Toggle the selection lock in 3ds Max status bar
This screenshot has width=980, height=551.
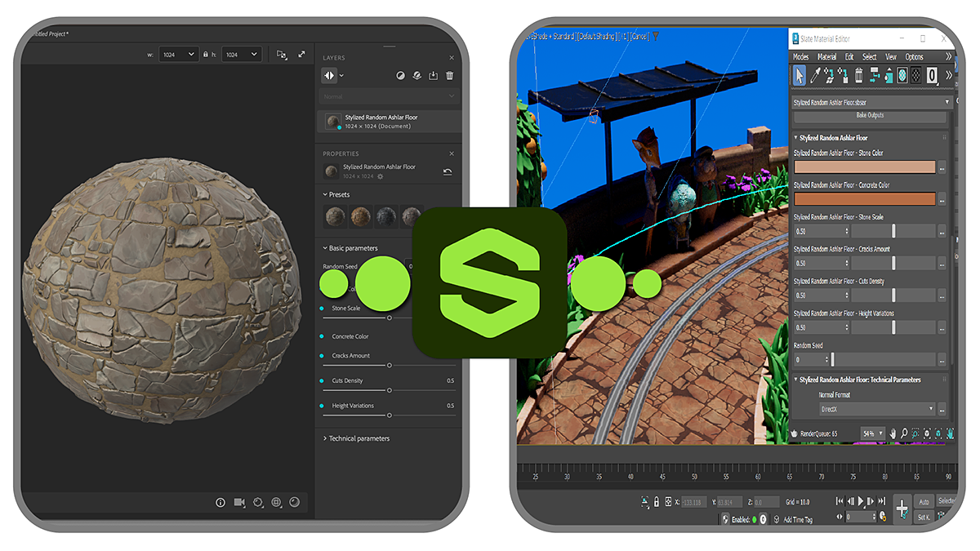click(656, 502)
